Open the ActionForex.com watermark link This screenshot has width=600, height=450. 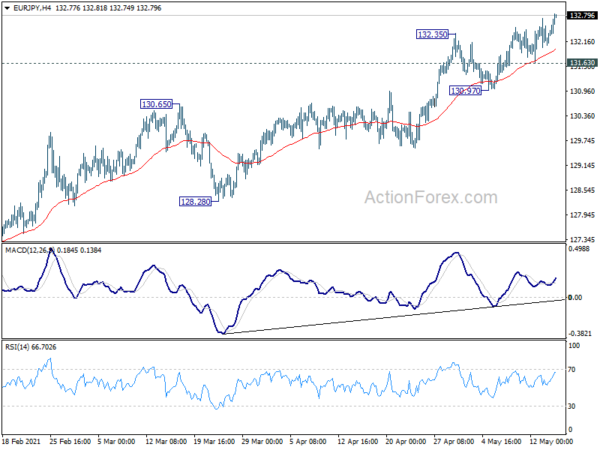point(431,197)
